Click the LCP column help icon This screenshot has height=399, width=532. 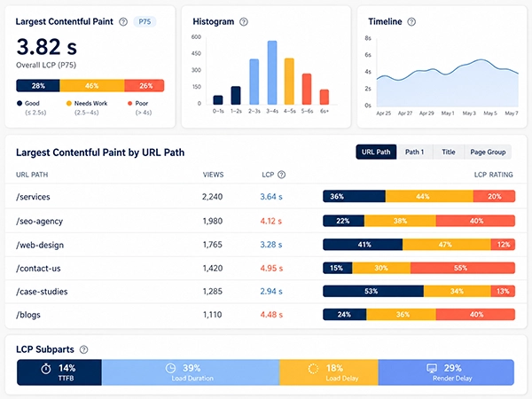coord(281,175)
